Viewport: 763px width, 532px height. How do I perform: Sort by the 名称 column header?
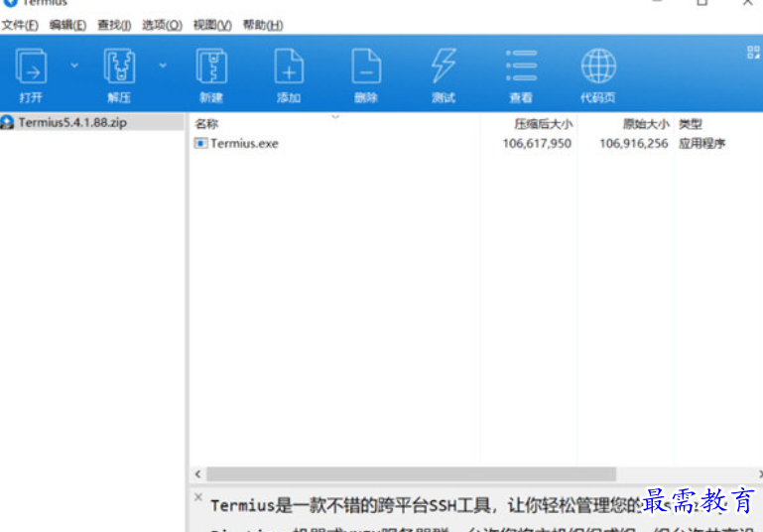206,124
